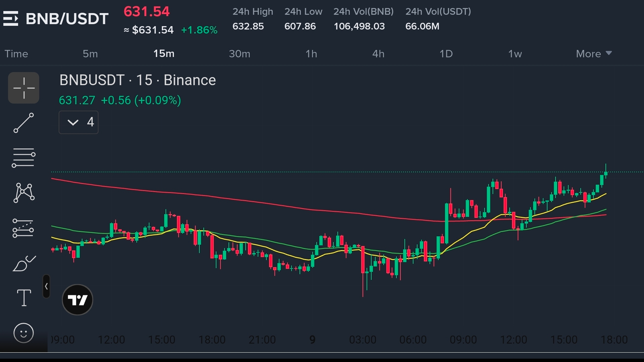Switch to the 5m interval
644x362 pixels.
(x=90, y=54)
